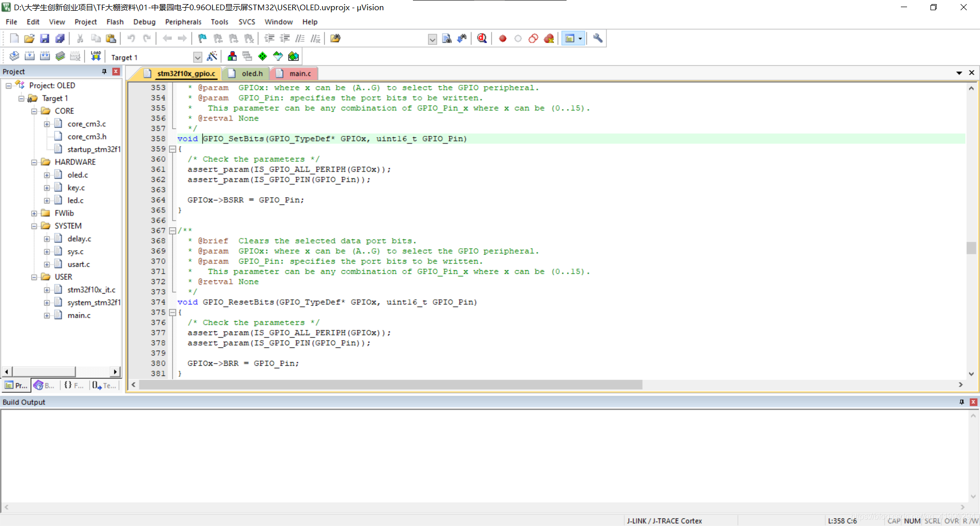Click the editor horizontal scrollbar thumb
The height and width of the screenshot is (526, 980).
pyautogui.click(x=390, y=385)
